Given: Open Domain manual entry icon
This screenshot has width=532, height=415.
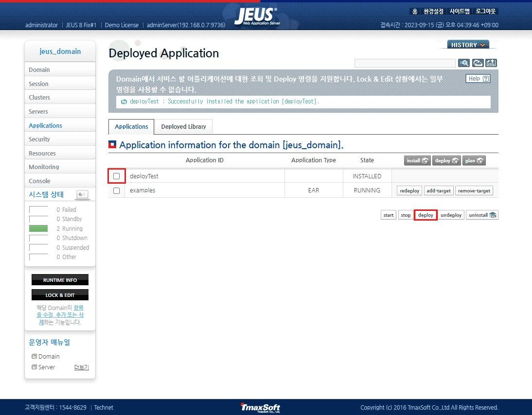Looking at the screenshot, I should coord(34,356).
